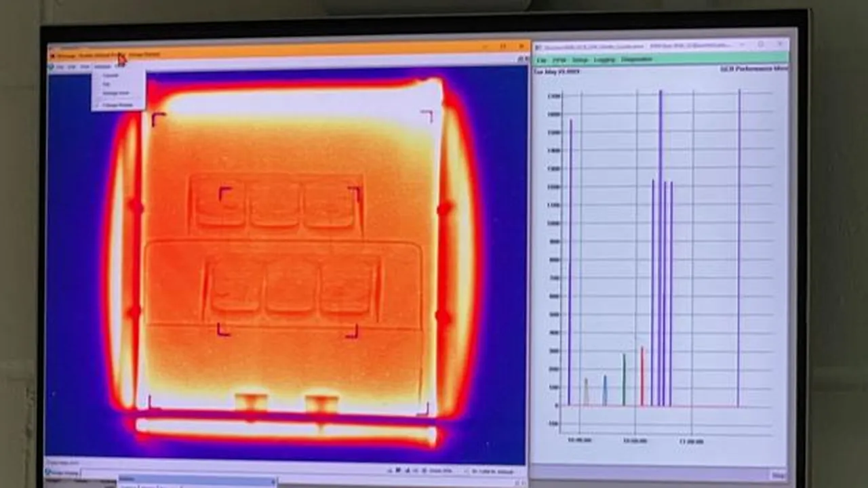Viewport: 868px width, 488px height.
Task: Open the Logging menu in the graph window
Action: (x=604, y=60)
